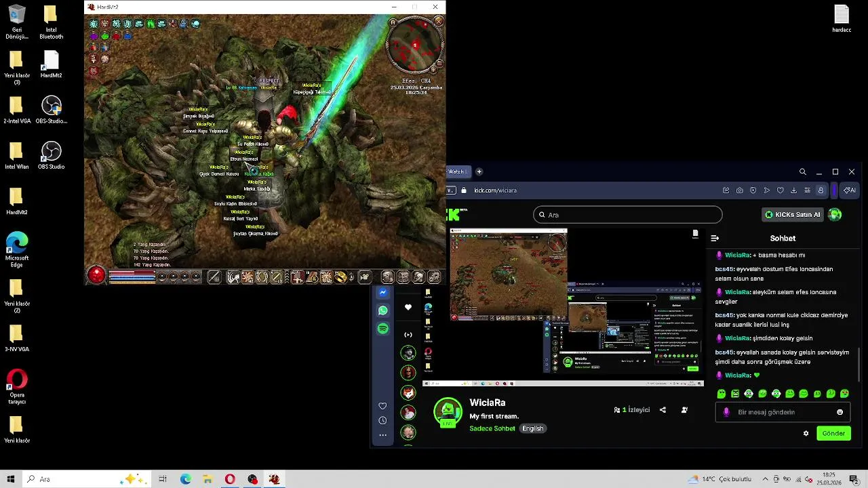Open File Explorer from the taskbar

click(x=208, y=479)
